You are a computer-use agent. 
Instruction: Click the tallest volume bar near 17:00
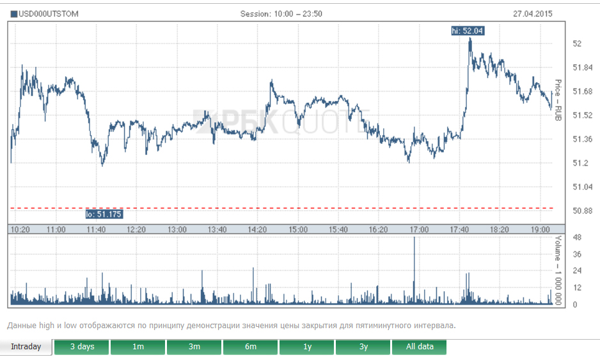point(414,269)
